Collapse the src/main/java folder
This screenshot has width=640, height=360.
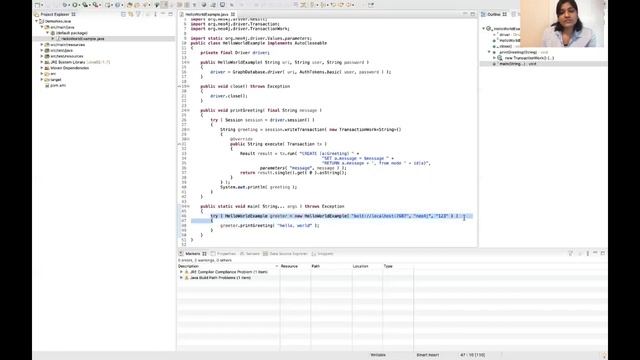(x=42, y=27)
